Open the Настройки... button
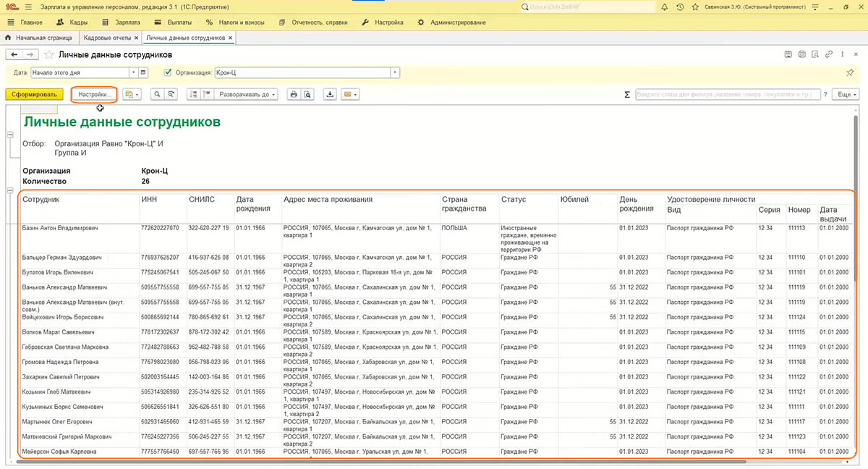Screen dimensions: 868x469 pos(94,94)
